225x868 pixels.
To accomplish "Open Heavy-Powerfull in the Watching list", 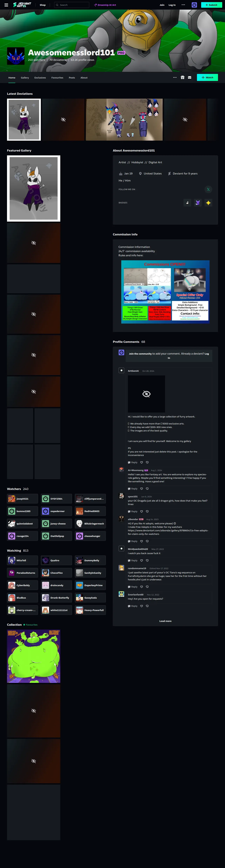I will pyautogui.click(x=90, y=610).
